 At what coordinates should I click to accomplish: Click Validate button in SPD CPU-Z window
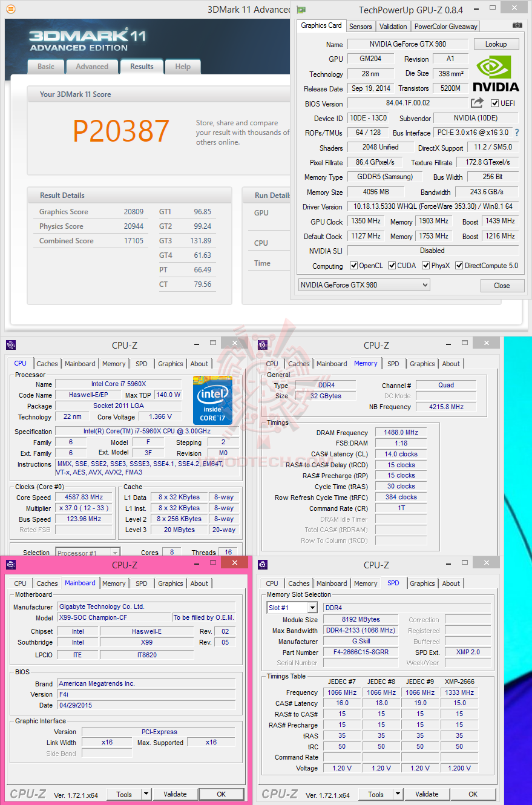[427, 794]
